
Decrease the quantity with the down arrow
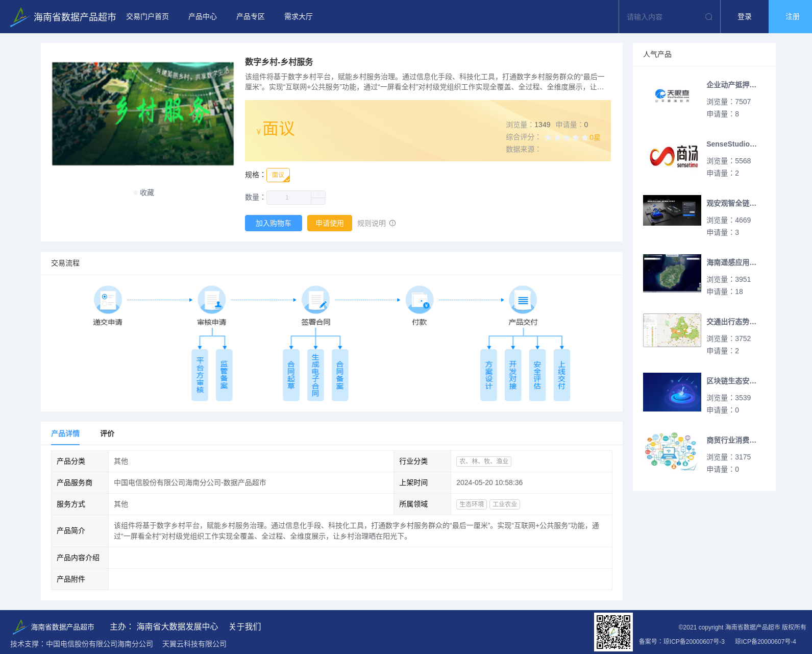coord(318,201)
